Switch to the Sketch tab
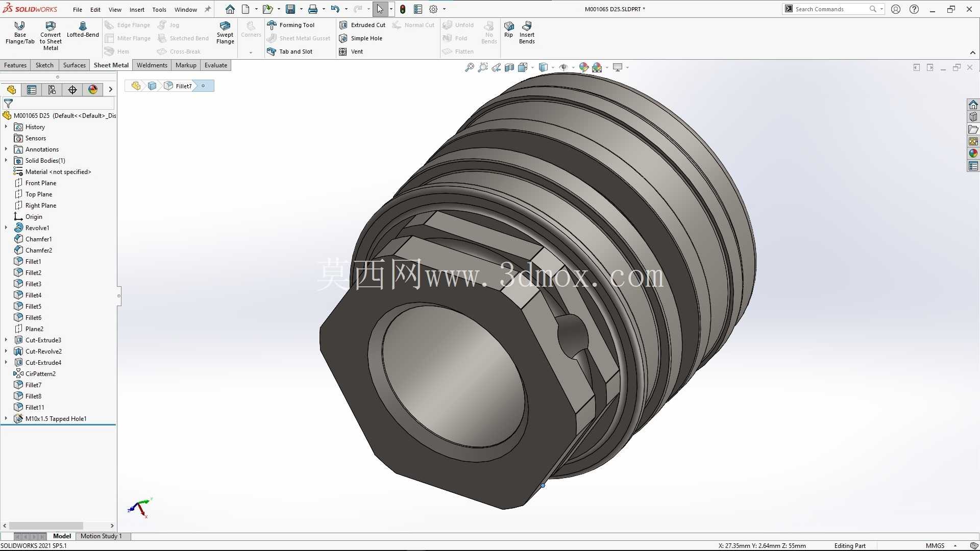980x551 pixels. [44, 65]
